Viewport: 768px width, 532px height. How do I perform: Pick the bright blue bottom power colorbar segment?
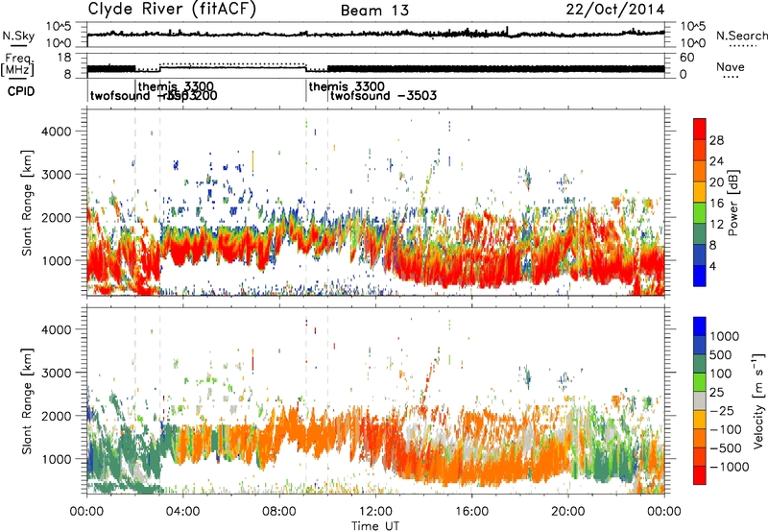(x=700, y=276)
